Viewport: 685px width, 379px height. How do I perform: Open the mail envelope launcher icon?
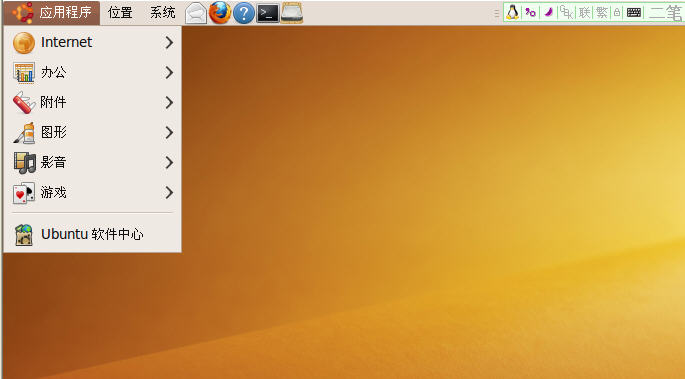tap(196, 13)
